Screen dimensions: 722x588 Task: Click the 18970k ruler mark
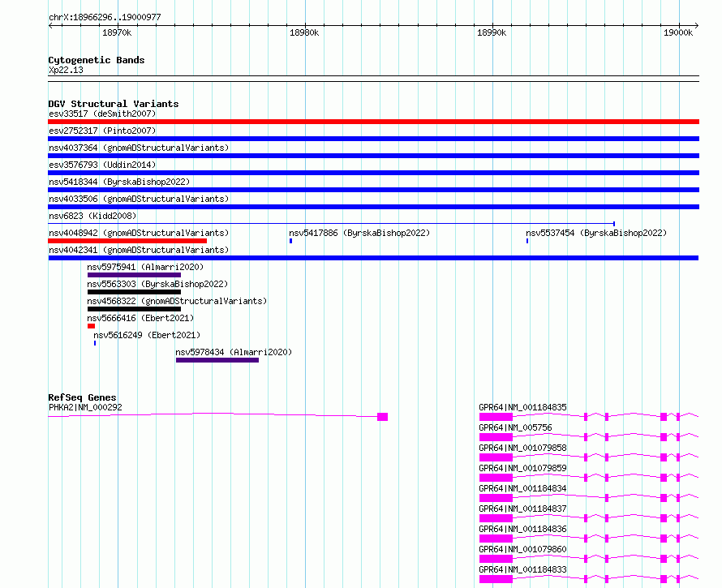(x=117, y=32)
